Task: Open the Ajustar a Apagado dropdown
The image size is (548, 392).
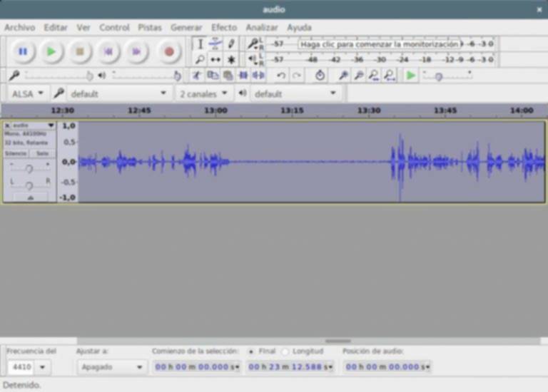Action: 111,367
